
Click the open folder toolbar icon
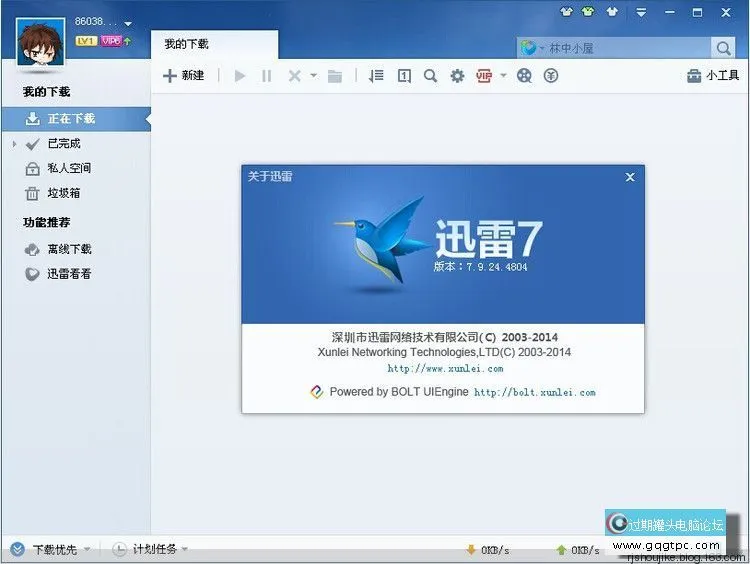335,76
